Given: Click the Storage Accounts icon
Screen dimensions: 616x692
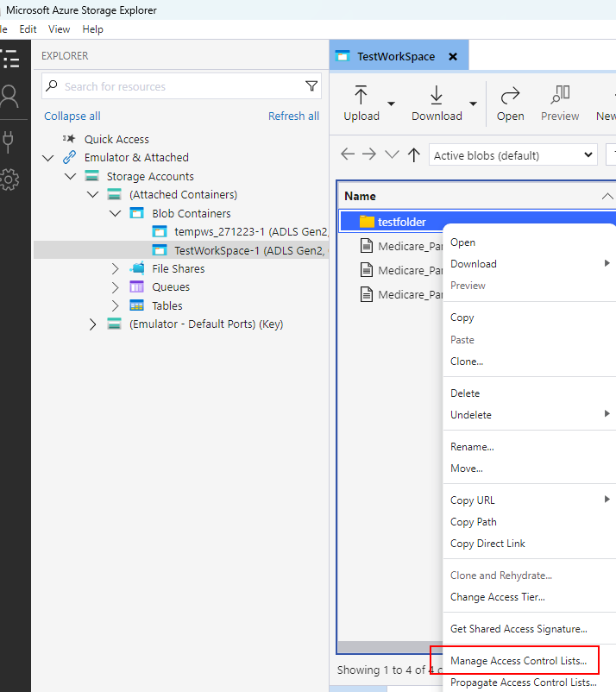Looking at the screenshot, I should (x=91, y=176).
